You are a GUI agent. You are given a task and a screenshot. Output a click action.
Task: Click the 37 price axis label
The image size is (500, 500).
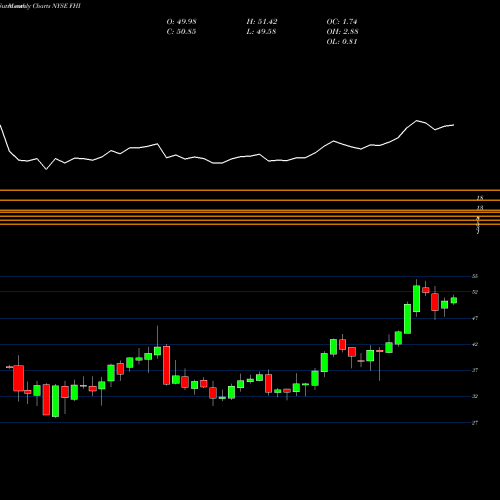475,370
